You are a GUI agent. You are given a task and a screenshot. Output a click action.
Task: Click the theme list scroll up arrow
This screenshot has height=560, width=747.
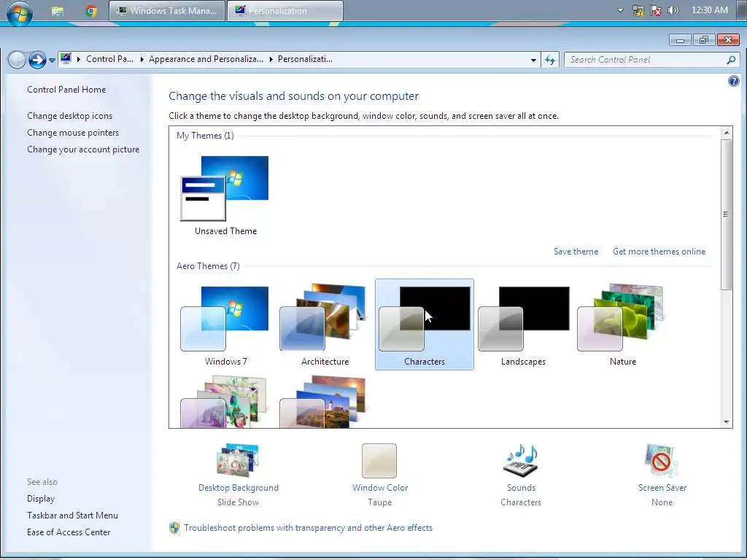[727, 133]
